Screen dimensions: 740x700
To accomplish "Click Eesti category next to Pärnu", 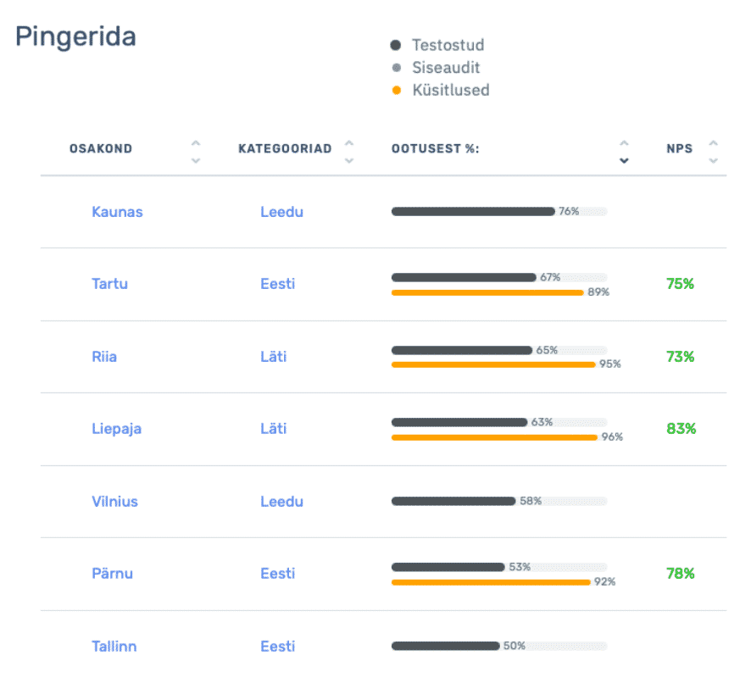I will tap(277, 574).
